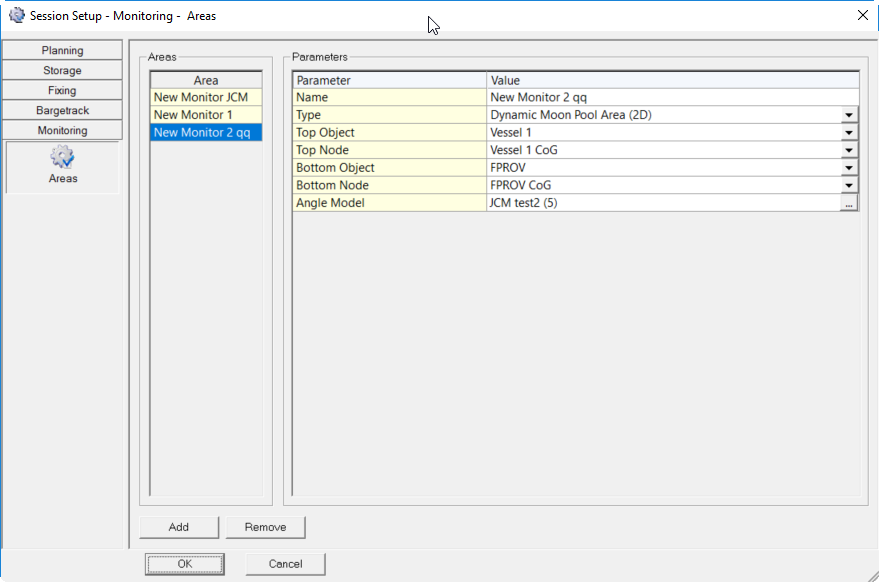Select the Monitoring tab
The height and width of the screenshot is (582, 879).
[x=62, y=130]
